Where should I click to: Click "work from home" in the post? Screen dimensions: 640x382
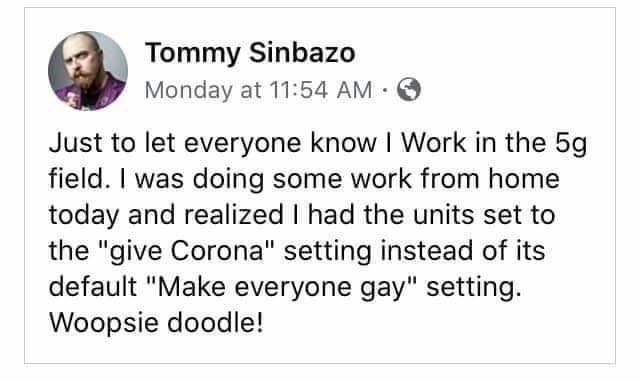(455, 179)
